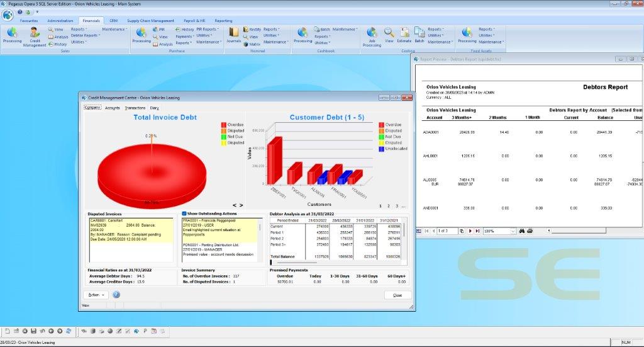Click the blue help question mark icon
644x347 pixels.
tap(116, 295)
